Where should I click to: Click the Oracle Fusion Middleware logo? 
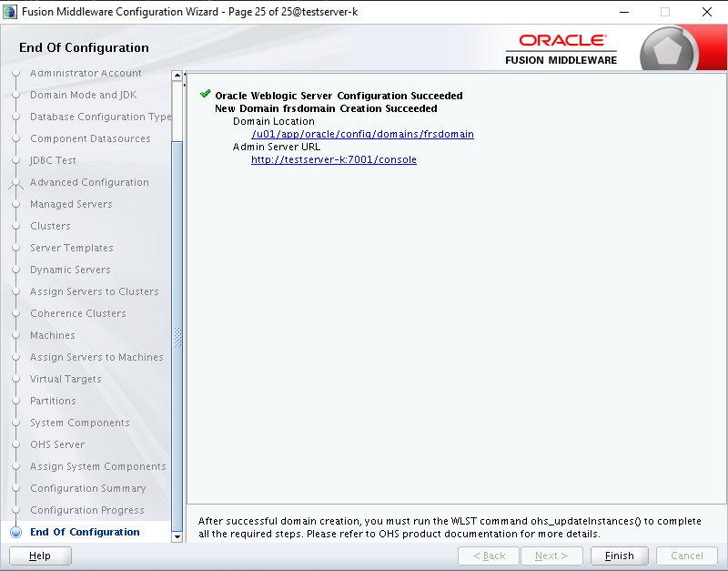(561, 49)
